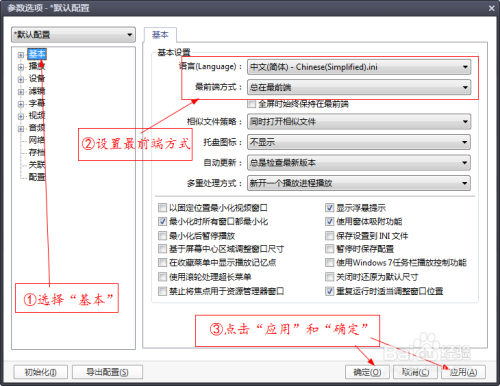
Task: Open the 语言(Language) dropdown
Action: [x=359, y=67]
